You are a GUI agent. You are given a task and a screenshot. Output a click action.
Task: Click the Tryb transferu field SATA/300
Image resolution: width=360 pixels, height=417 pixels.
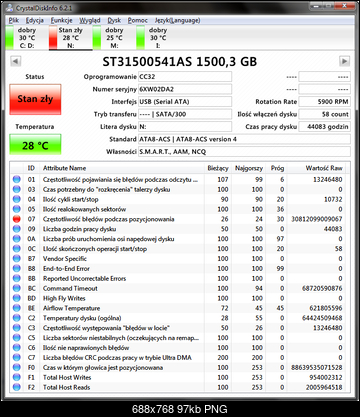tap(185, 114)
